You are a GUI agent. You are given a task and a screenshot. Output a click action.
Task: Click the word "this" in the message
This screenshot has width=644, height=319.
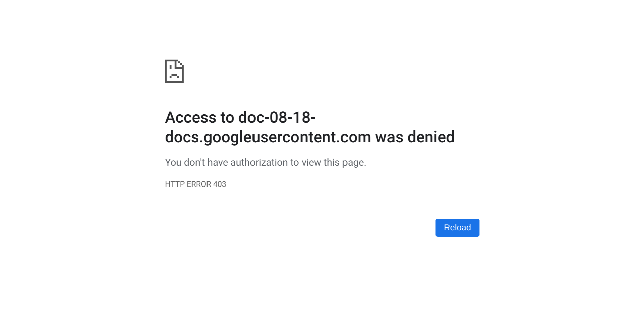click(331, 163)
